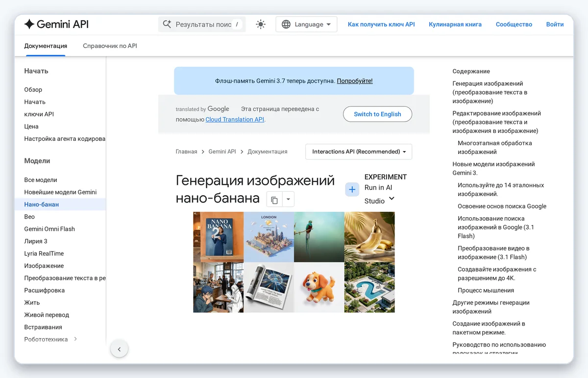Click the 'Документация' breadcrumb link
Viewport: 588px width, 378px height.
[267, 151]
